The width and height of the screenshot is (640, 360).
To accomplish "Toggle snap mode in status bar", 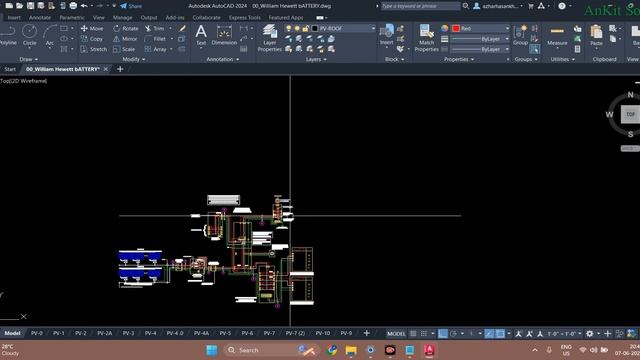I will coord(424,333).
